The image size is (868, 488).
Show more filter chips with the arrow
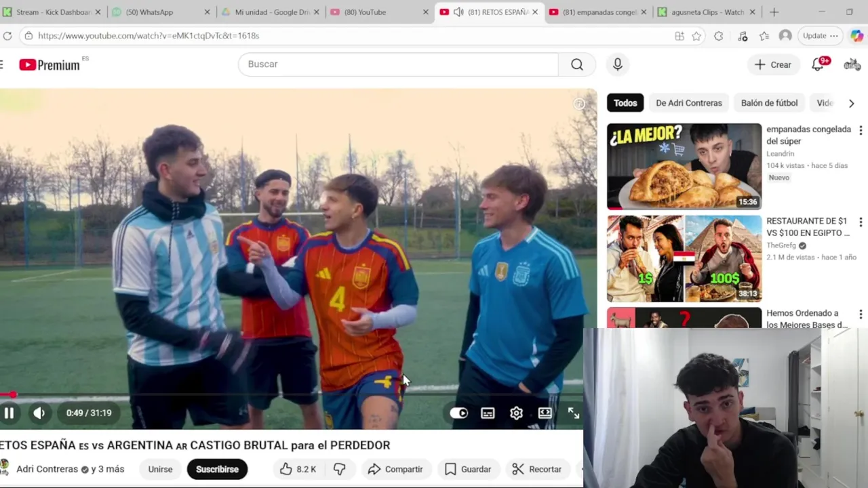[x=851, y=103]
